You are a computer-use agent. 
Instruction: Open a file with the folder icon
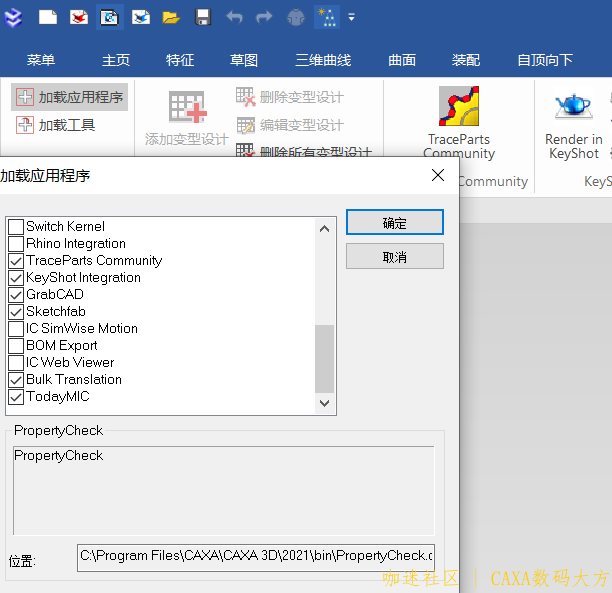point(171,18)
